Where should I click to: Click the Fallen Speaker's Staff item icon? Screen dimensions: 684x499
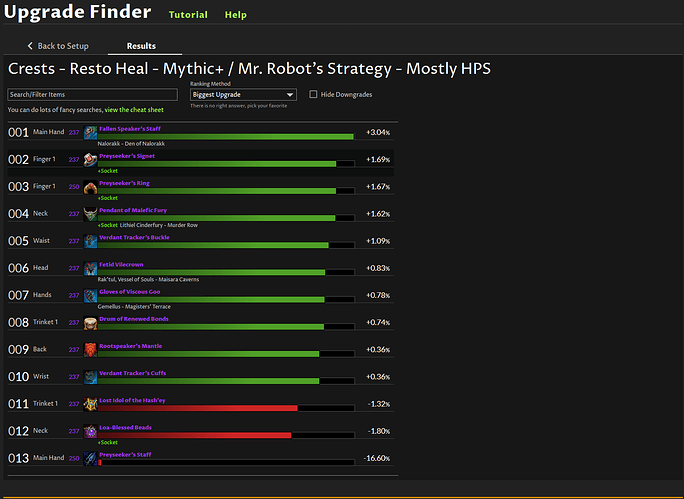pyautogui.click(x=90, y=132)
